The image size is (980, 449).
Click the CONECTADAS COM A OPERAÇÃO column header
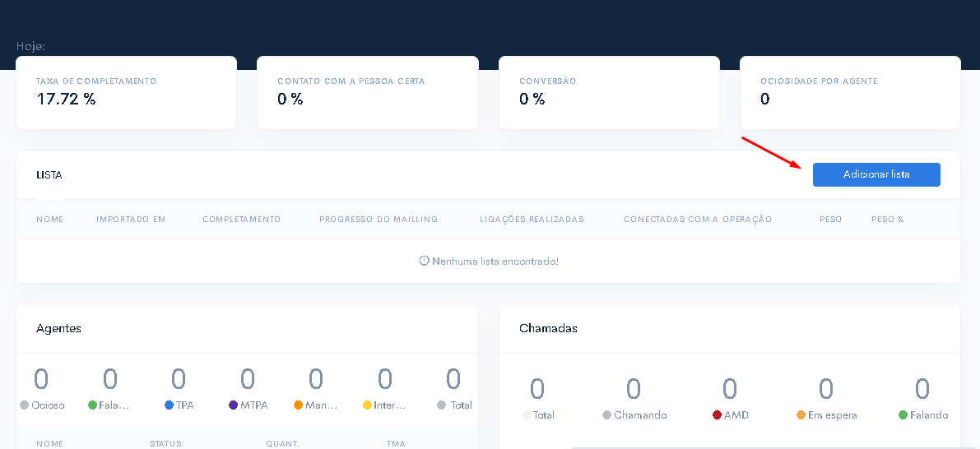click(698, 220)
